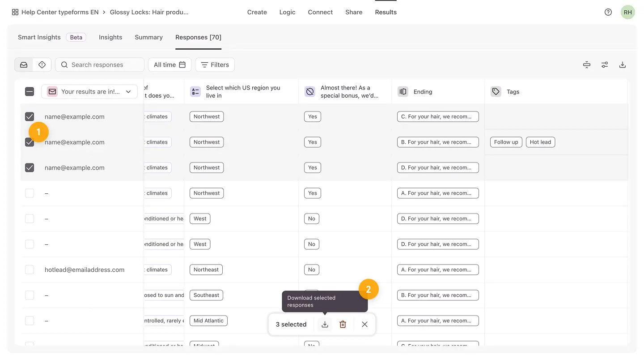
Task: Dismiss the selection bar with X
Action: tap(364, 325)
